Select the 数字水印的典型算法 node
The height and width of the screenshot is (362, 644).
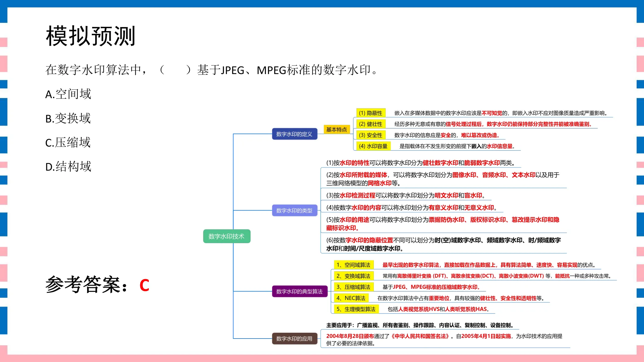[x=299, y=291]
